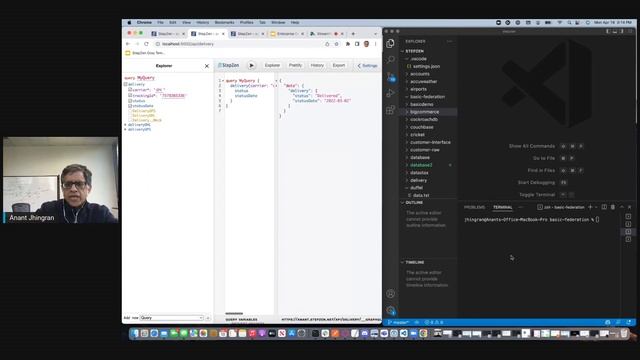
Task: Switch to the Enterprise Chrome tab
Action: click(287, 33)
